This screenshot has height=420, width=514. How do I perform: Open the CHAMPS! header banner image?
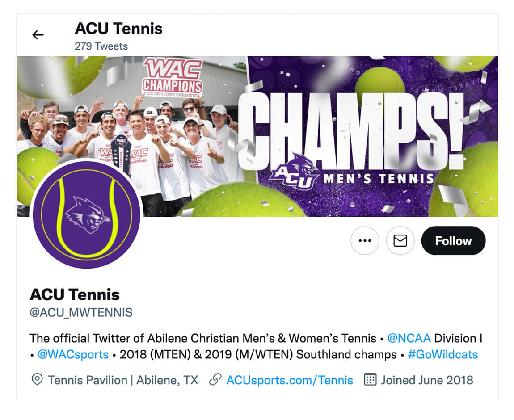[x=349, y=134]
